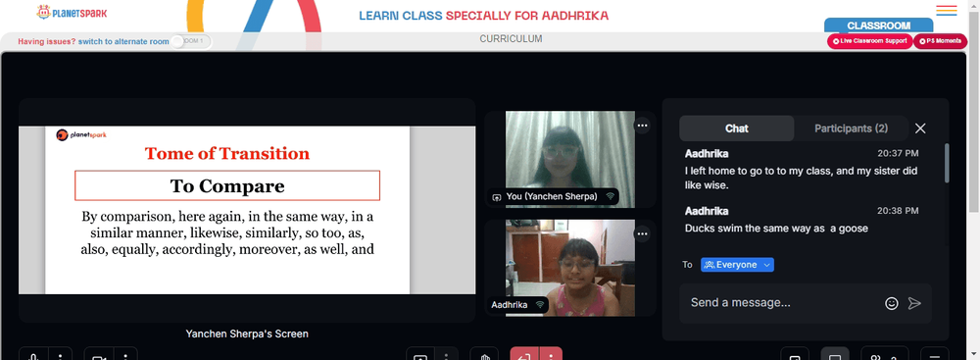Click the 'Having issues?' text

pyautogui.click(x=47, y=41)
